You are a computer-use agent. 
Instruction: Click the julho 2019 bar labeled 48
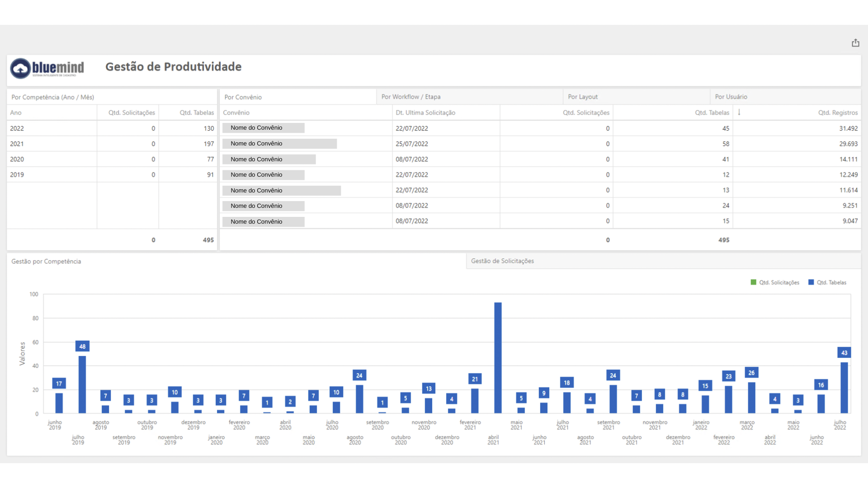pos(82,385)
